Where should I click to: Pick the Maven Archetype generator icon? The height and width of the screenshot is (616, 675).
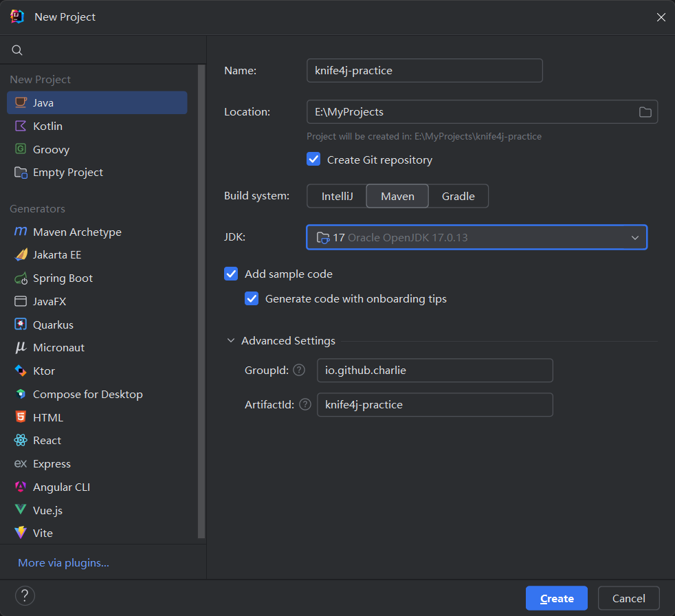click(21, 232)
